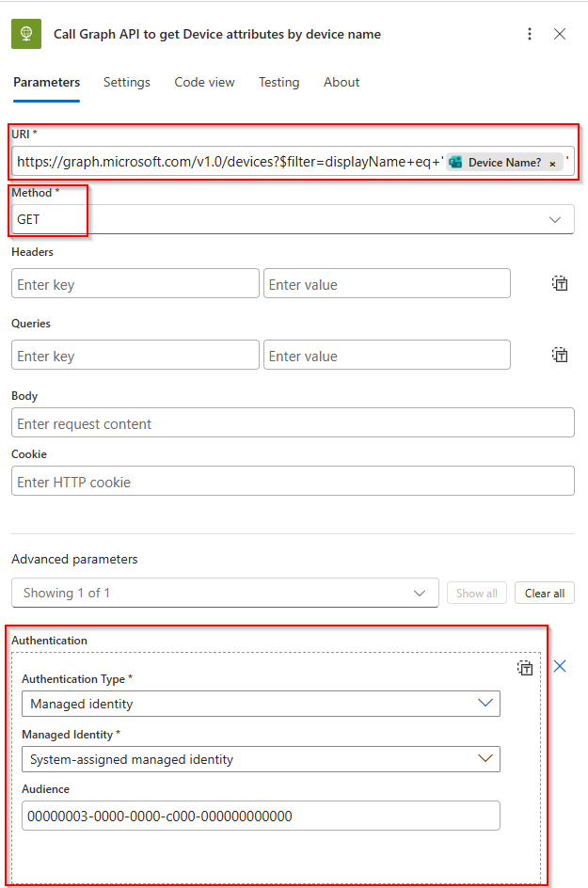
Task: Click the Queries switch-to-text-mode icon
Action: (x=560, y=355)
